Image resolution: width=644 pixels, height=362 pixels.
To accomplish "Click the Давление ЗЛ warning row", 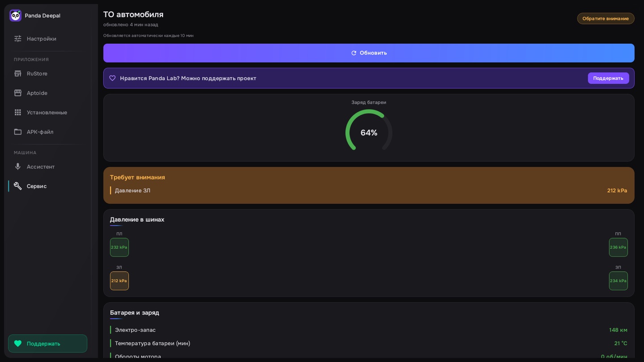I will [369, 190].
